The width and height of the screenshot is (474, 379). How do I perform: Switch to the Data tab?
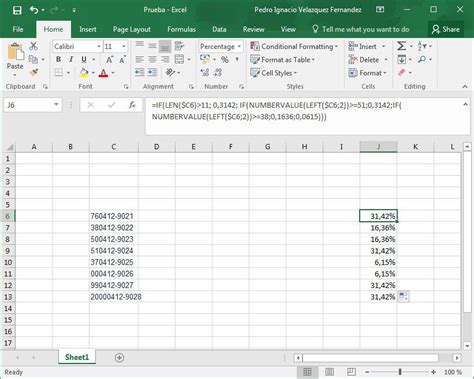click(219, 29)
